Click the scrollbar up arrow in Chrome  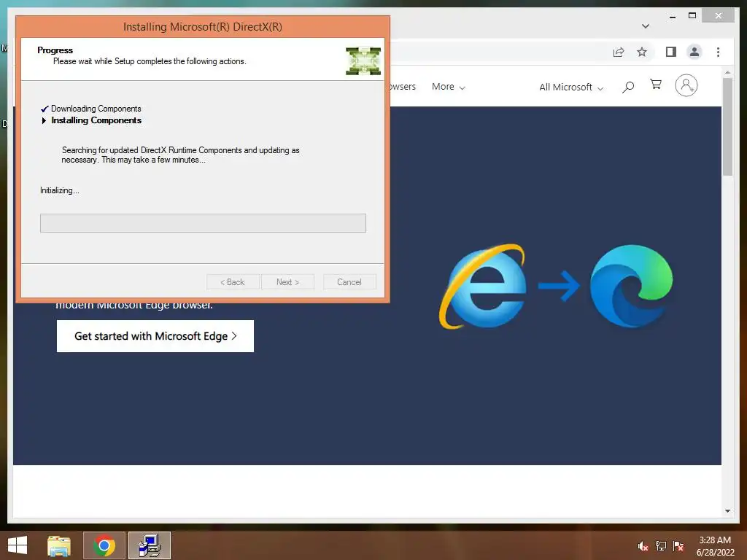(x=727, y=72)
